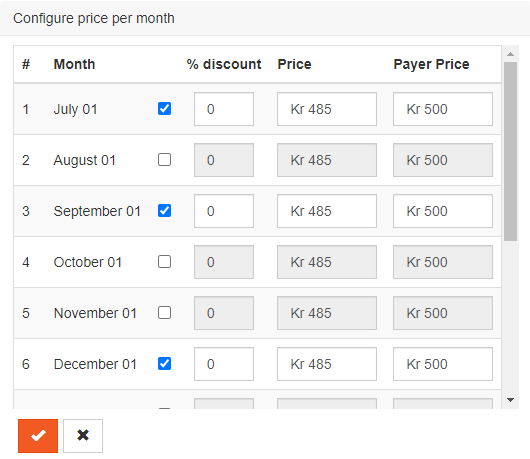Image resolution: width=530 pixels, height=459 pixels.
Task: Enable the August 01 checkbox
Action: (164, 160)
